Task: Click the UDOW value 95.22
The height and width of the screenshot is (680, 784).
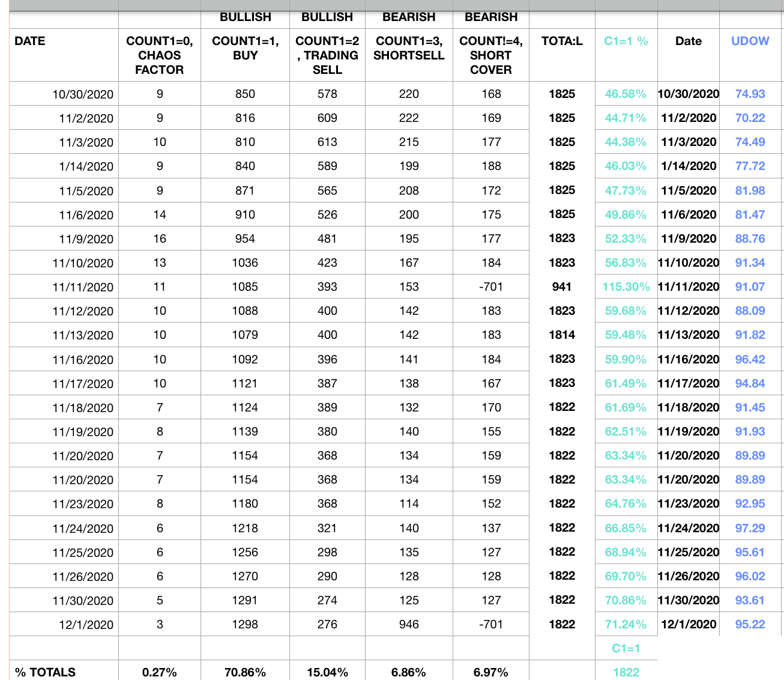Action: [750, 624]
